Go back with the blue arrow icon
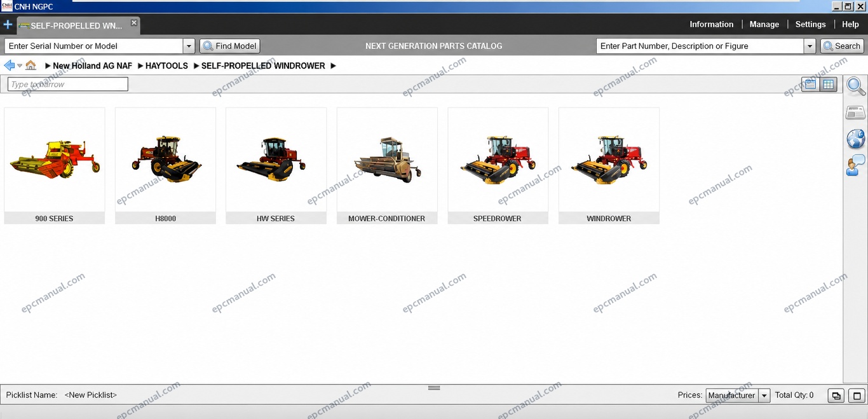Viewport: 868px width, 419px height. tap(9, 65)
